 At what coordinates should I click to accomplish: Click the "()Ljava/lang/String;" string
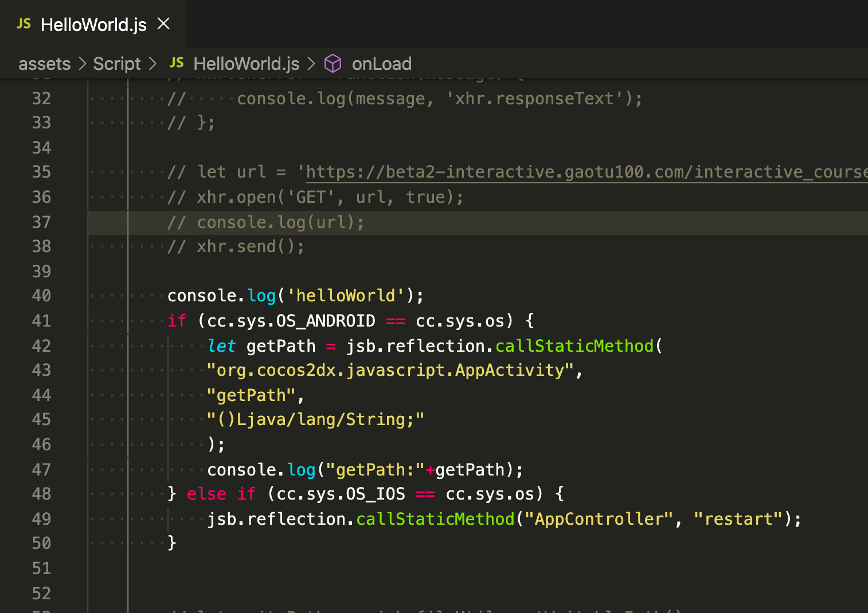coord(316,419)
